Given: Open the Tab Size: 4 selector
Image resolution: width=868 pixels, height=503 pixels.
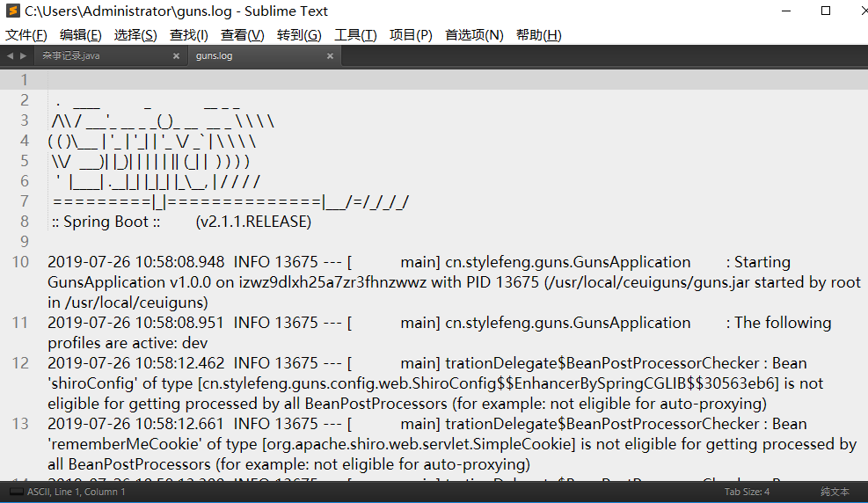Looking at the screenshot, I should click(747, 492).
